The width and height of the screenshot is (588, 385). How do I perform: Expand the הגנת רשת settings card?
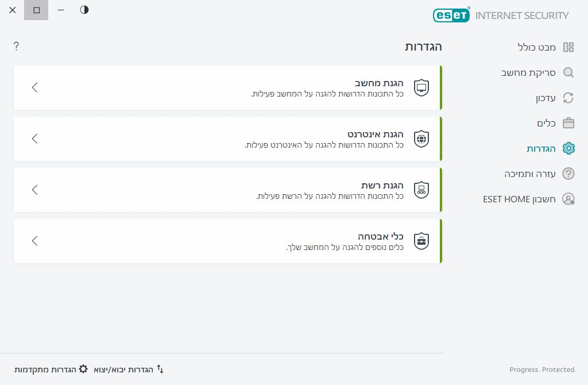point(34,190)
